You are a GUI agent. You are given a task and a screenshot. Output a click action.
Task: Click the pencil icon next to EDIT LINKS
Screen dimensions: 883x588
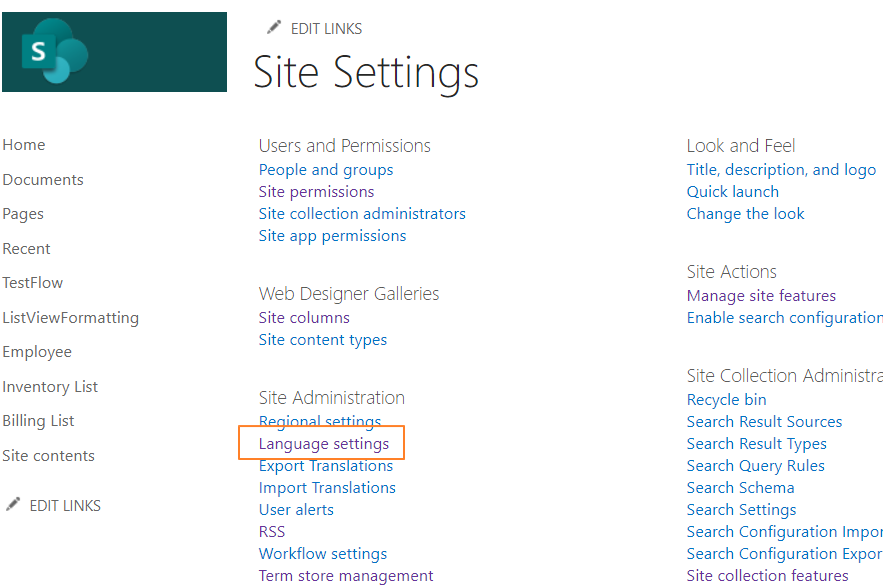tap(273, 29)
